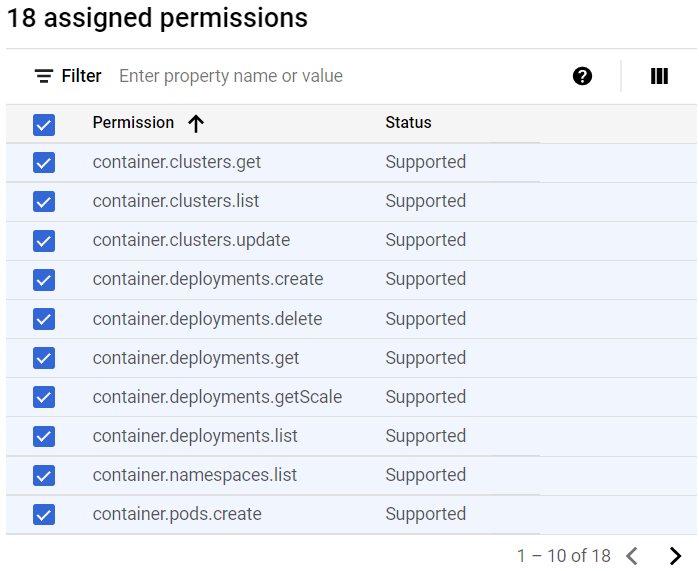
Task: Go to previous page of permissions
Action: tap(632, 556)
